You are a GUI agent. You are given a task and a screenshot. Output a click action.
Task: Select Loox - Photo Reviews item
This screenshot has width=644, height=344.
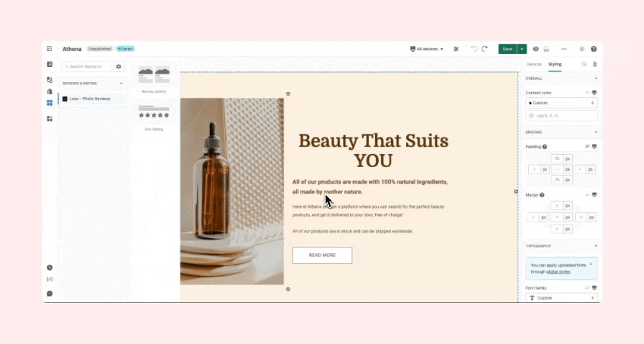[93, 99]
